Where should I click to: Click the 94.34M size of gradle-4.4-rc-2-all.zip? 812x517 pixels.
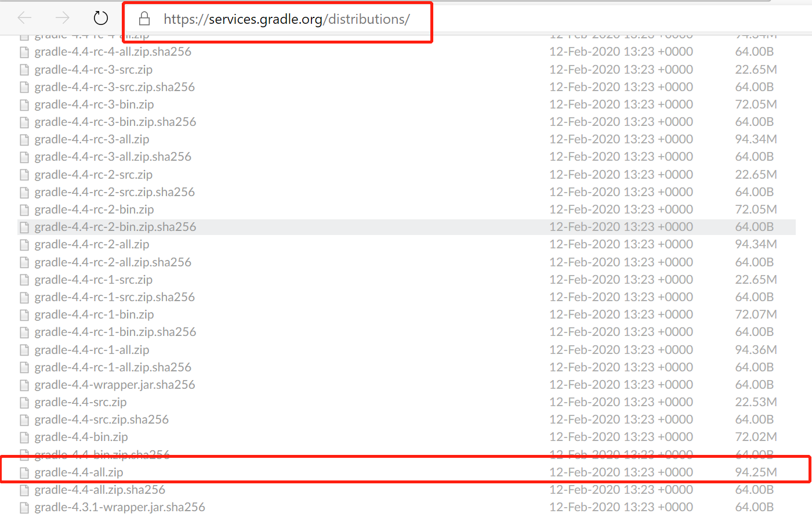[756, 244]
